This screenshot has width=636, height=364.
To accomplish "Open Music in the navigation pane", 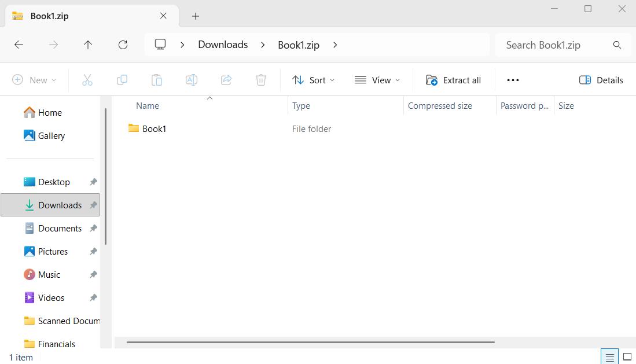I will pyautogui.click(x=50, y=274).
